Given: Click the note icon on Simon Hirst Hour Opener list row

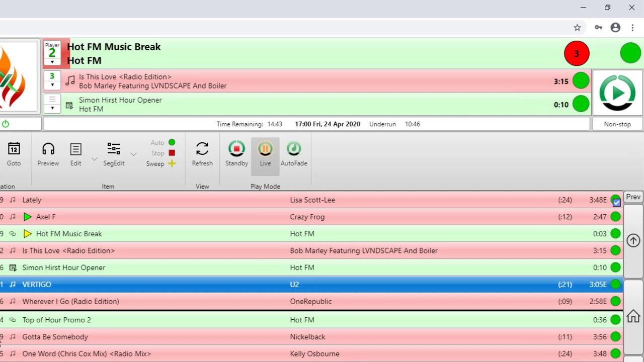Looking at the screenshot, I should 13,267.
